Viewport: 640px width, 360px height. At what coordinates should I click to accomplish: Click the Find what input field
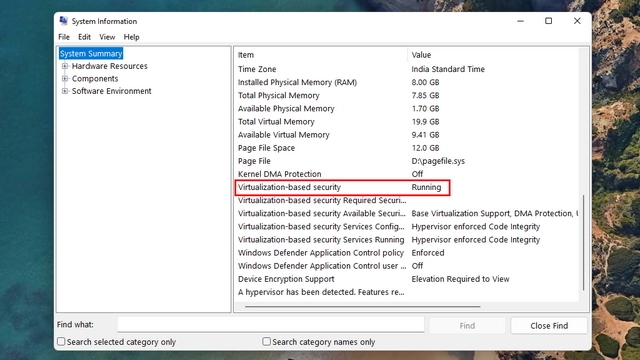pyautogui.click(x=271, y=325)
